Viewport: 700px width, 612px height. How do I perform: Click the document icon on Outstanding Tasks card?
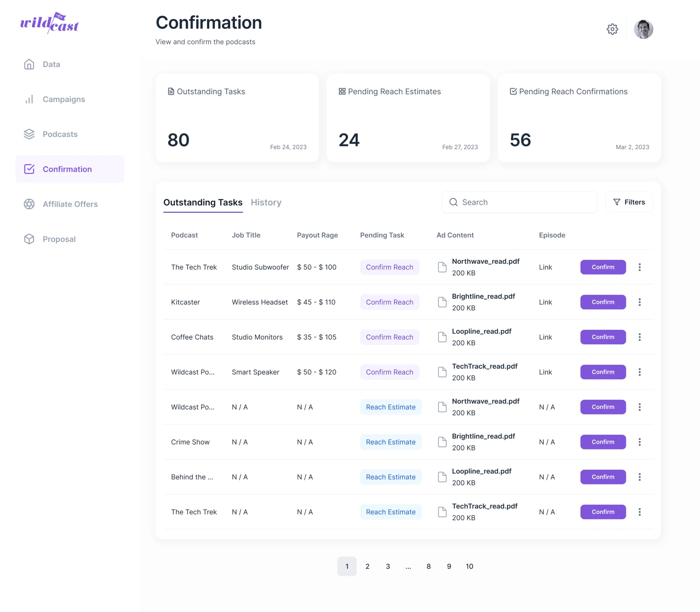tap(171, 91)
